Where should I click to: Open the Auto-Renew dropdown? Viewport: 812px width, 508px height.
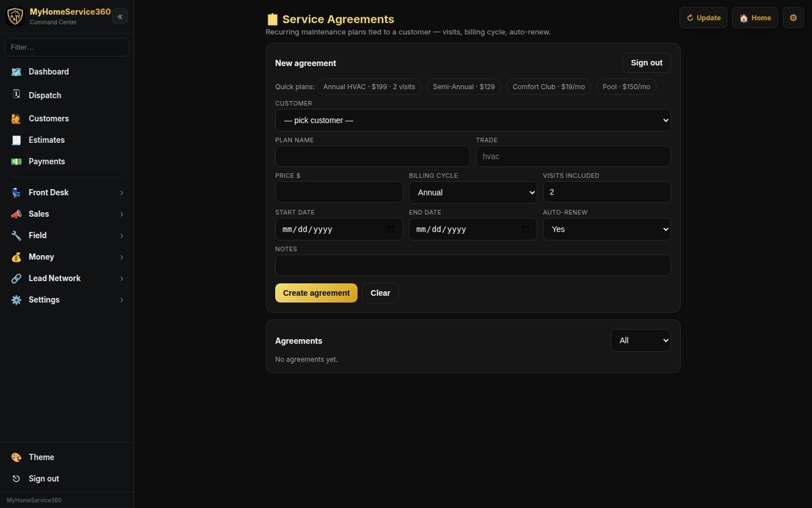pyautogui.click(x=606, y=229)
